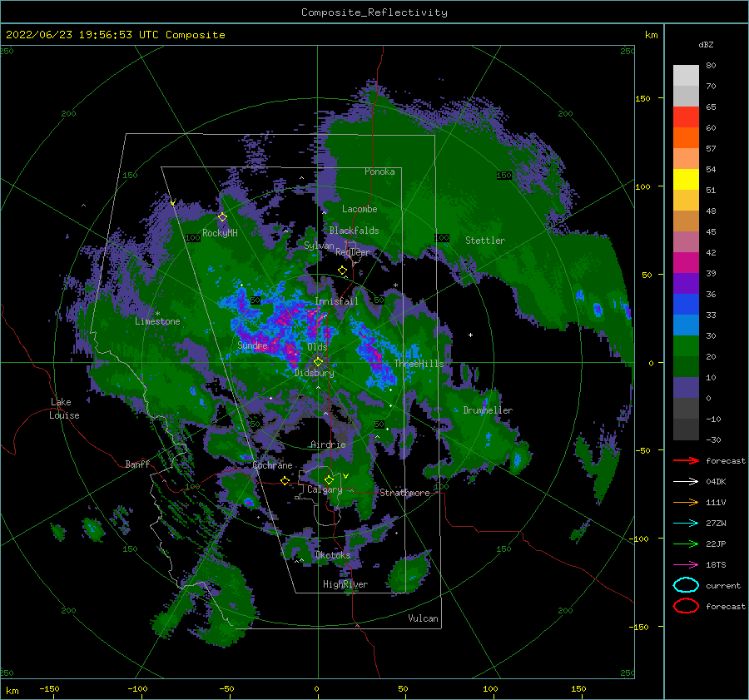Click the Olds city label
The image size is (749, 700).
pos(317,347)
